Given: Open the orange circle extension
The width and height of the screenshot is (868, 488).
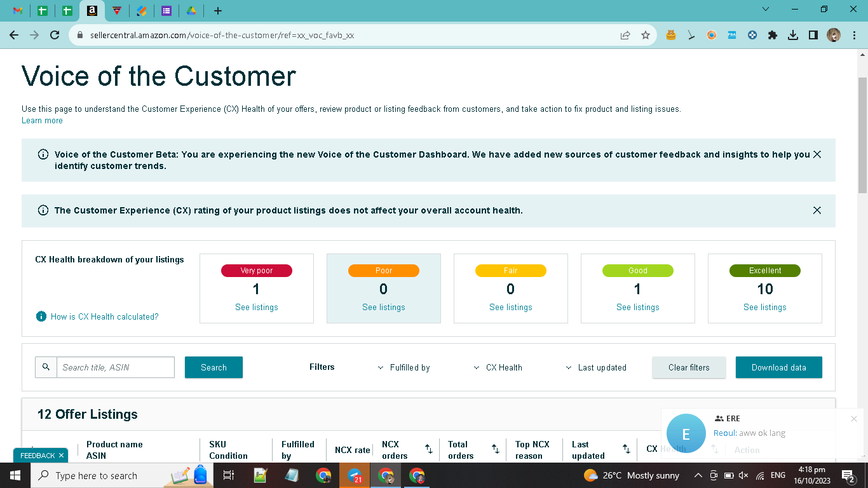Looking at the screenshot, I should (712, 35).
